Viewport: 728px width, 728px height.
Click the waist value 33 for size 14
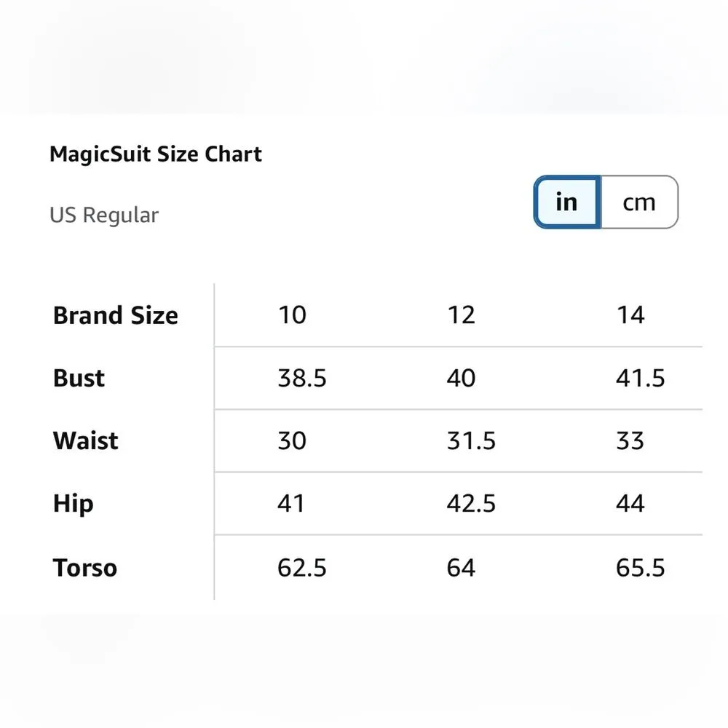tap(630, 441)
